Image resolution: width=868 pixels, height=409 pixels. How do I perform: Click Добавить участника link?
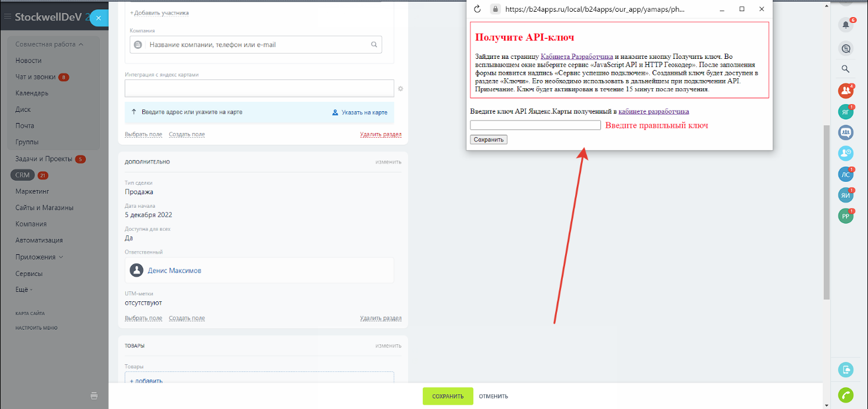tap(159, 13)
